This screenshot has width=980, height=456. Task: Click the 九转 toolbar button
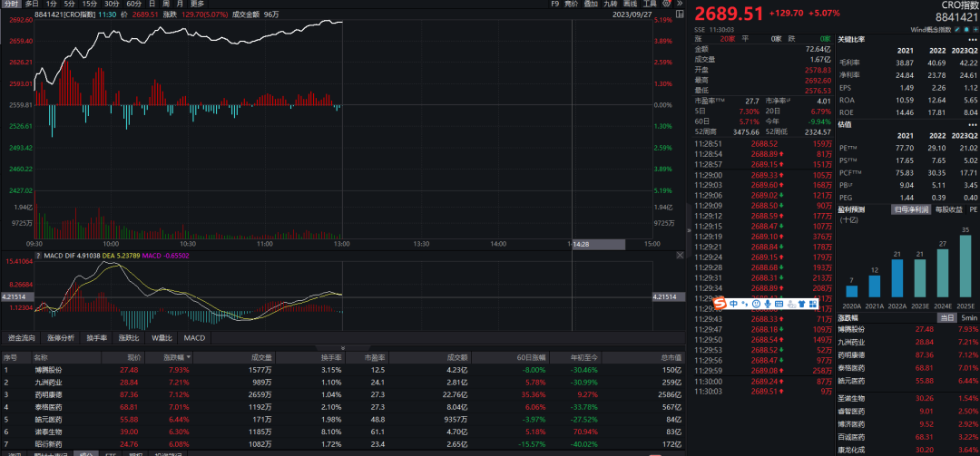click(x=610, y=4)
